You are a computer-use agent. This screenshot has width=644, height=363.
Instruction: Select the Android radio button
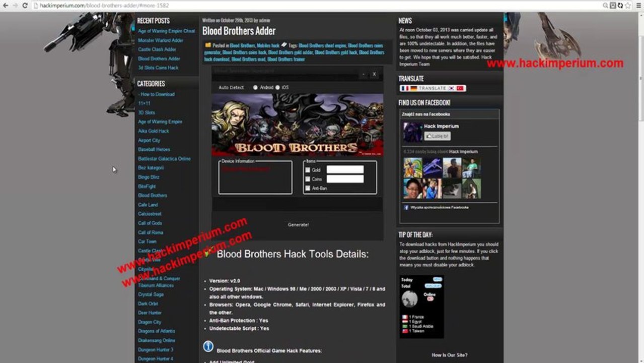[255, 88]
